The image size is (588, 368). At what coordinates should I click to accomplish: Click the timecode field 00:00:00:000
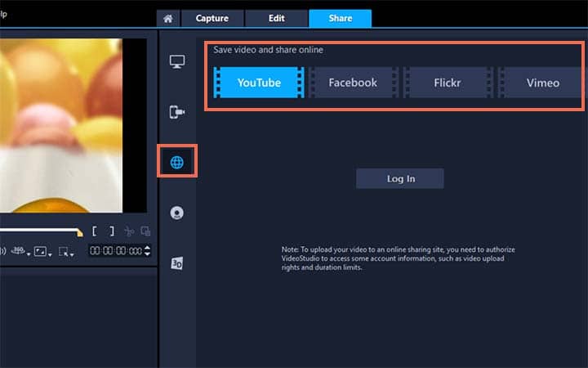pyautogui.click(x=116, y=250)
